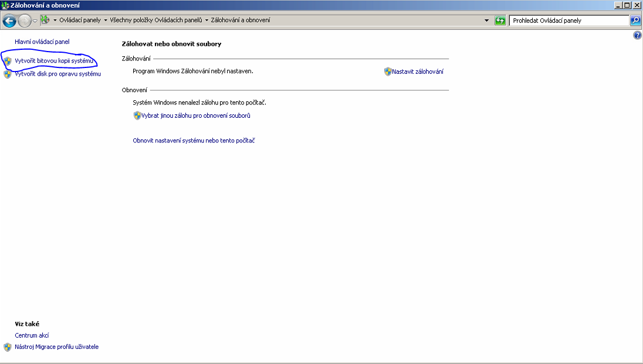
Task: Click the Control Panel icon in address bar
Action: coord(45,20)
